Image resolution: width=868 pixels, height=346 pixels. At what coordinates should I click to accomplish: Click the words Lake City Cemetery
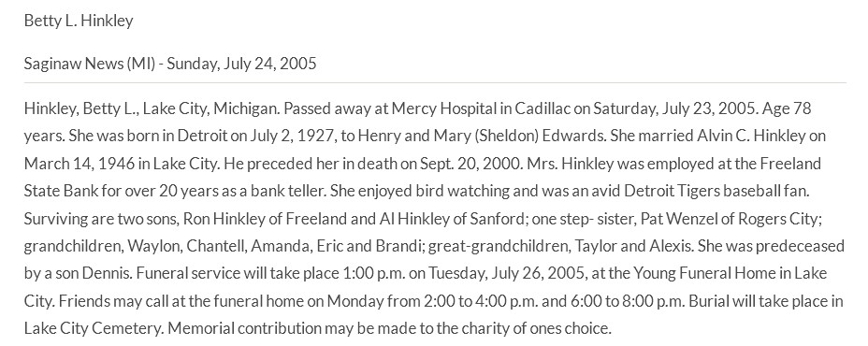[94, 329]
